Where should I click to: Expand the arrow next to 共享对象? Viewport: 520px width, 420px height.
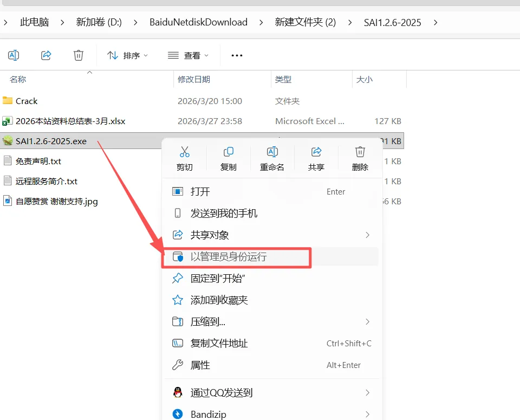367,235
